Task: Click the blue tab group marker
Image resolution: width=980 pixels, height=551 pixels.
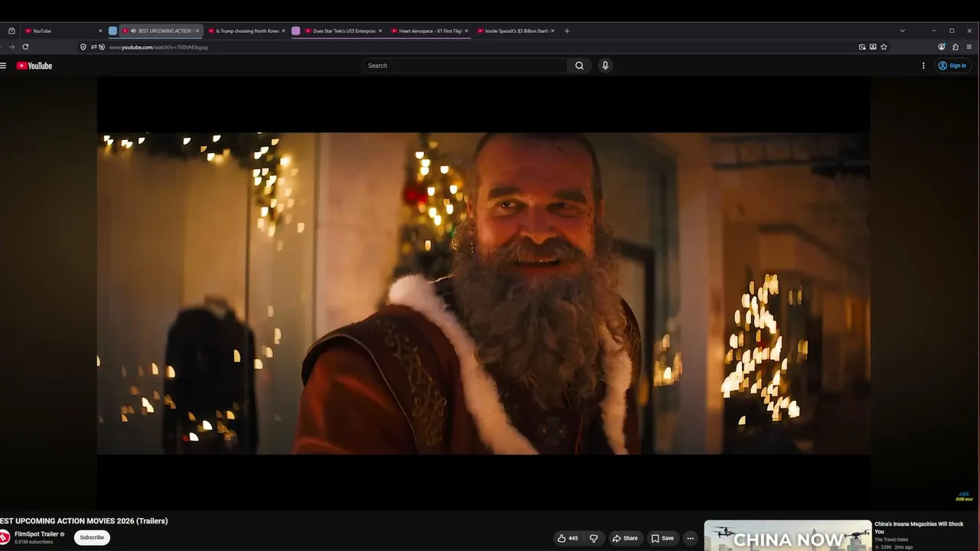Action: (x=113, y=31)
